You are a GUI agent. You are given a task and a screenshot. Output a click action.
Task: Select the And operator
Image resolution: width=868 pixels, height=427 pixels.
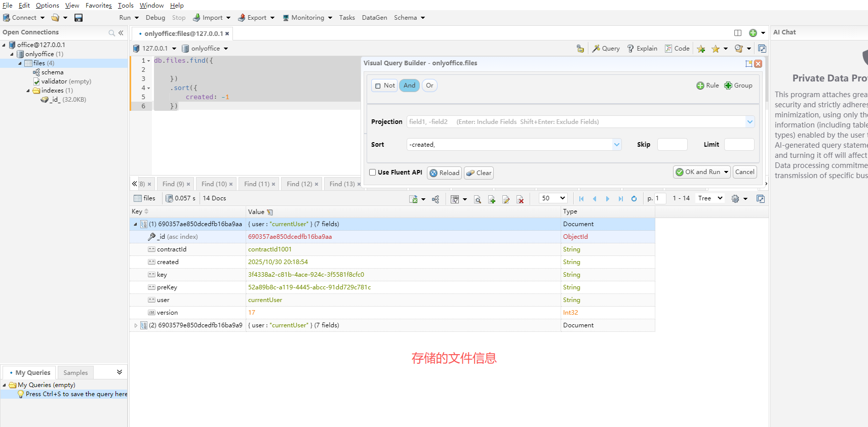[409, 86]
